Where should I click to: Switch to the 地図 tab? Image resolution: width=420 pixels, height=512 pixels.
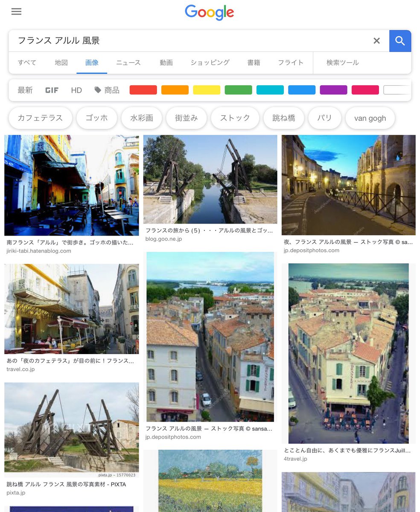tap(61, 62)
